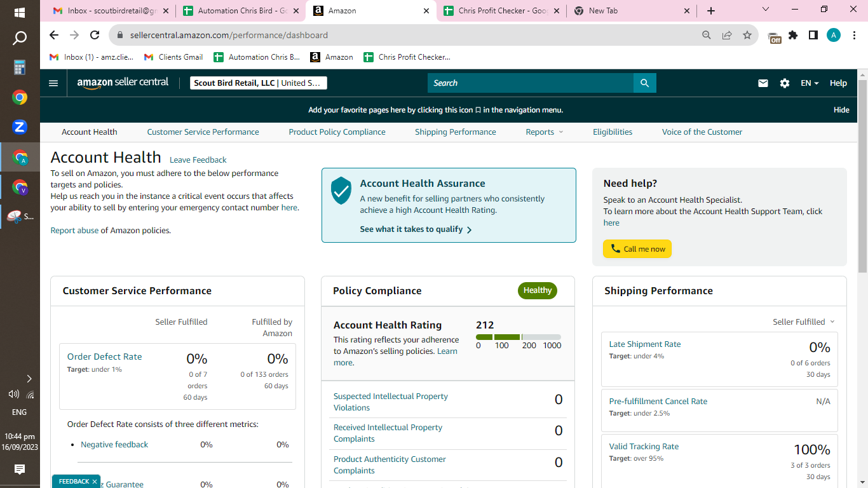The height and width of the screenshot is (488, 868).
Task: View site information next to the URL
Action: coord(119,36)
